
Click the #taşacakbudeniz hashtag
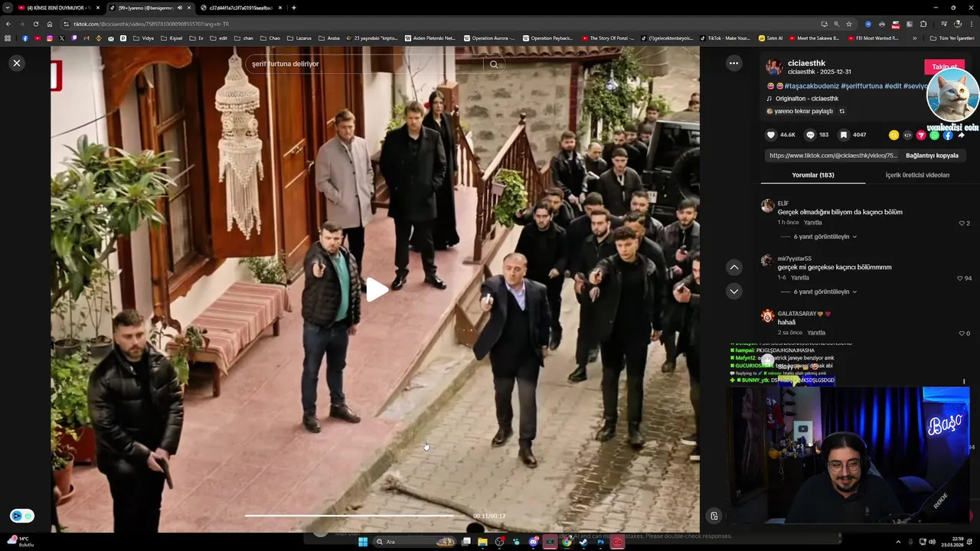[811, 86]
